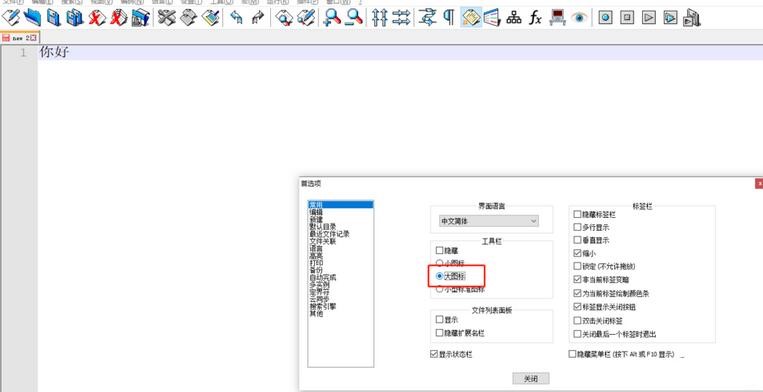Image resolution: width=763 pixels, height=392 pixels.
Task: Toggle the word wrap toolbar icon
Action: (427, 18)
